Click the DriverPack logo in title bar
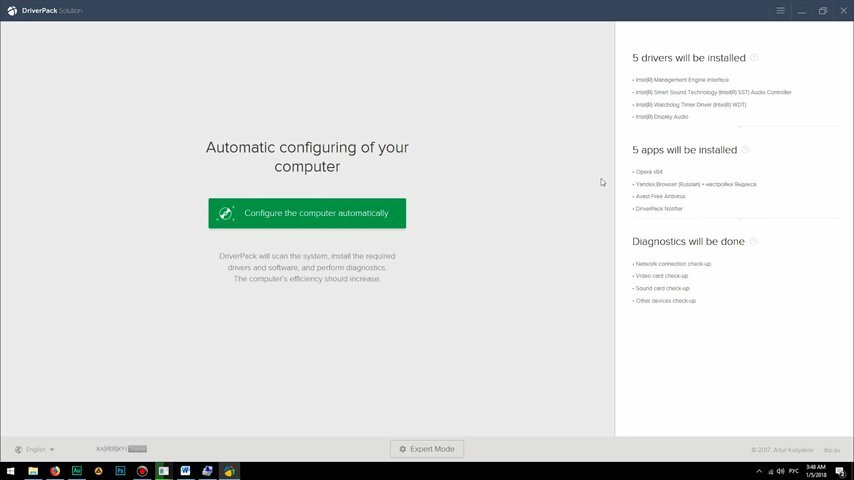This screenshot has height=480, width=854. (x=12, y=10)
